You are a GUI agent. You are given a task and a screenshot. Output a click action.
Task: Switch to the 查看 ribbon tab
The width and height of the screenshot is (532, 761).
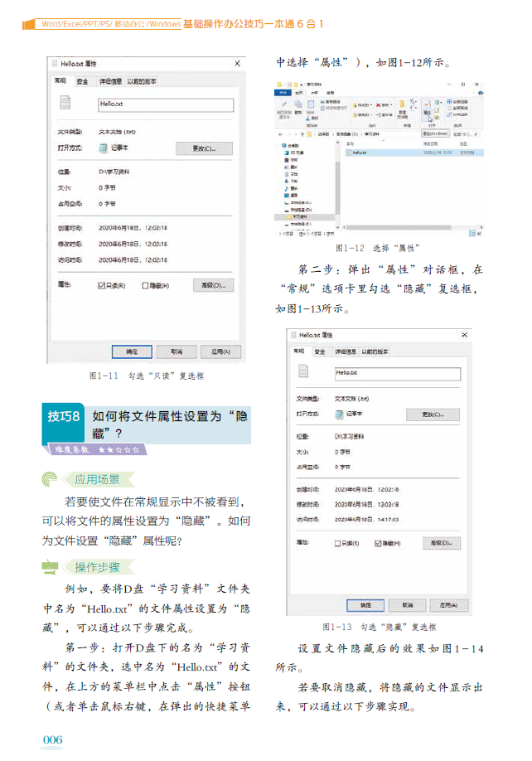click(x=331, y=93)
